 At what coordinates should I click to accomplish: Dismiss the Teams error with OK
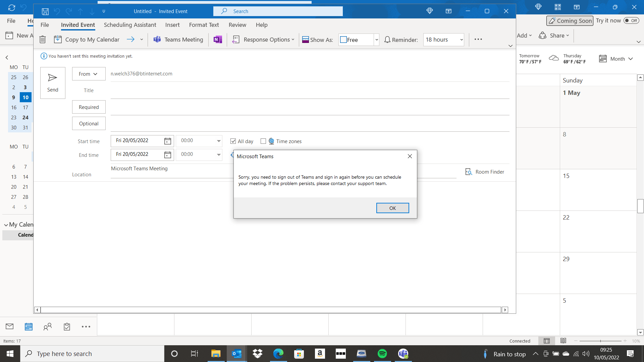(x=392, y=208)
